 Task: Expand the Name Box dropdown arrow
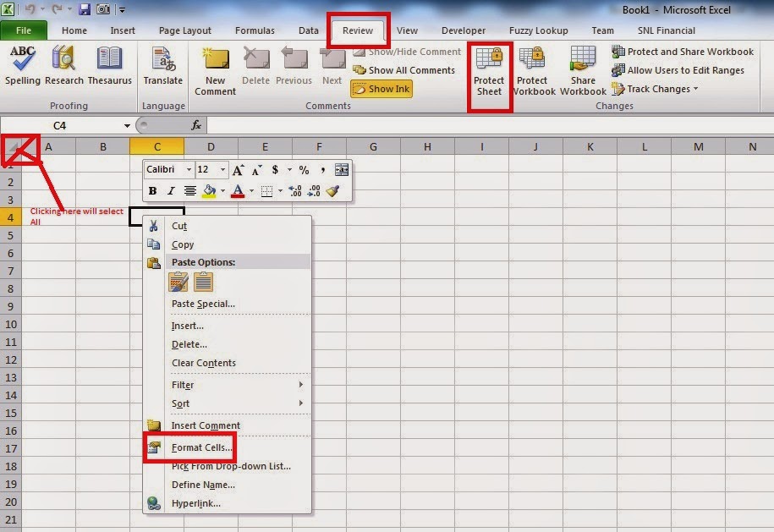[127, 126]
